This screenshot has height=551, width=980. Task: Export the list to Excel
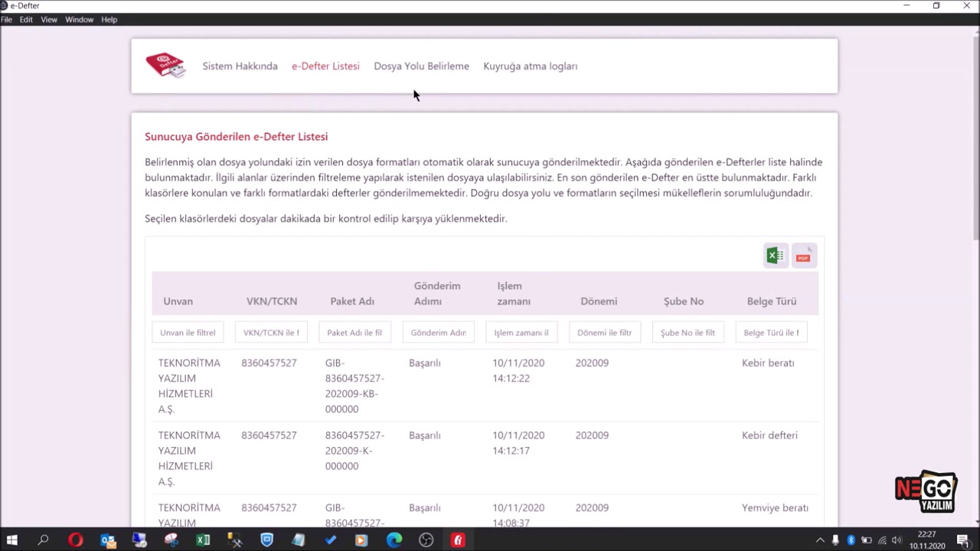[x=775, y=256]
